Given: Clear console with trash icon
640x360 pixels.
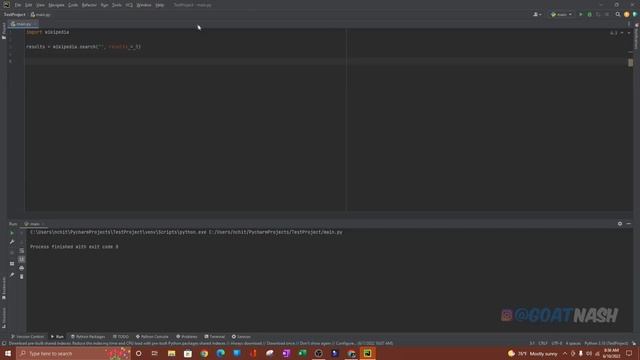Looking at the screenshot, I should click(22, 277).
